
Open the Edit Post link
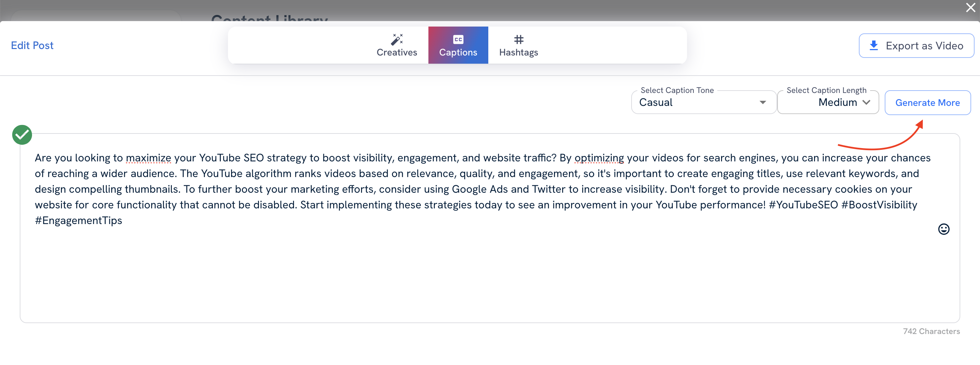coord(32,45)
